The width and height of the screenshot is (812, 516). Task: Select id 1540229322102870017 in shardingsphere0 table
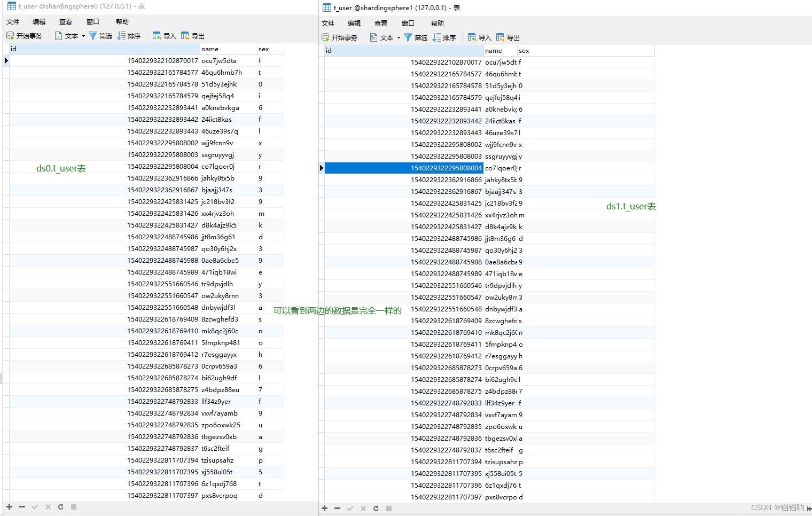[x=105, y=61]
